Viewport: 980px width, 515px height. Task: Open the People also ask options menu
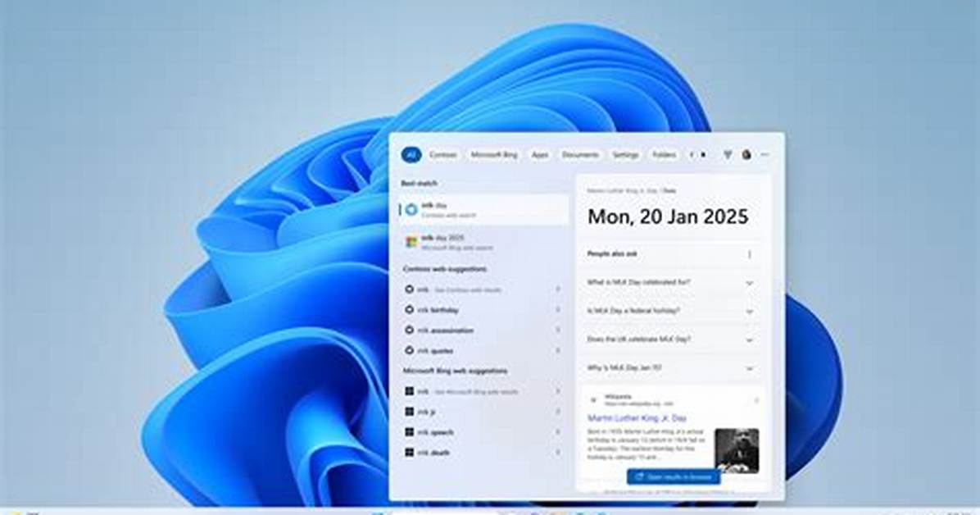pos(750,254)
